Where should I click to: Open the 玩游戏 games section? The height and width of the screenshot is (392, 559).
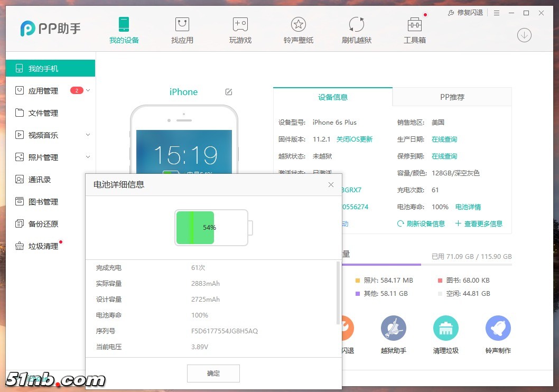tap(240, 30)
